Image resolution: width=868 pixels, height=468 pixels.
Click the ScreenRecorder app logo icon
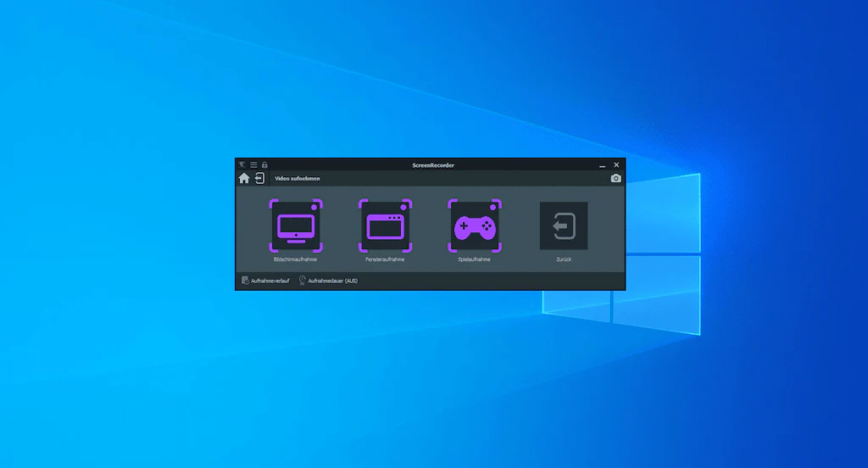coord(242,165)
